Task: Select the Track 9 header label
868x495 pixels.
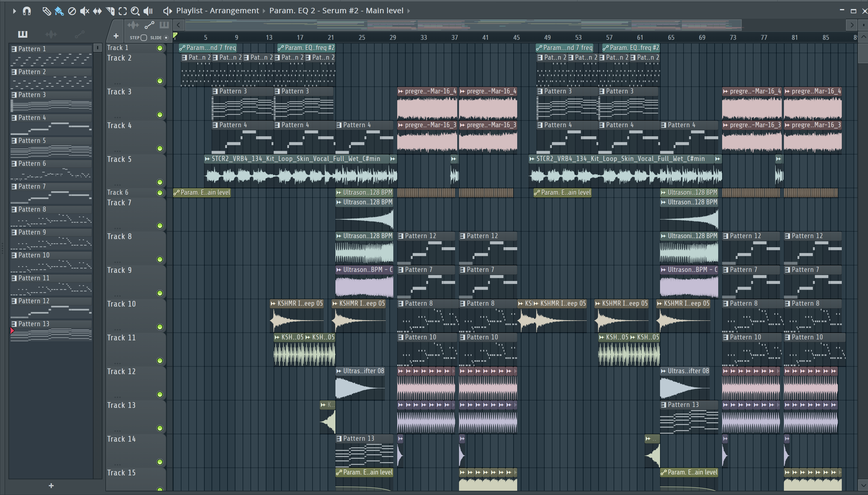Action: click(x=119, y=270)
